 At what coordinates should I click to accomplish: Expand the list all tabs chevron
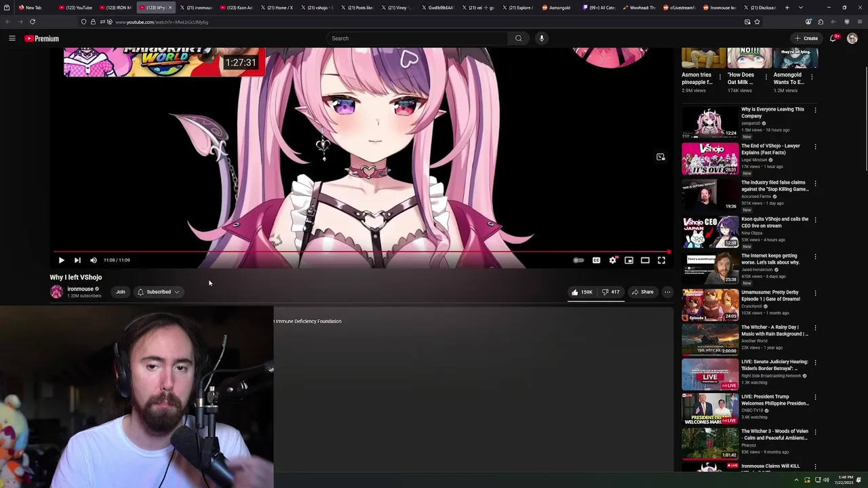(801, 7)
